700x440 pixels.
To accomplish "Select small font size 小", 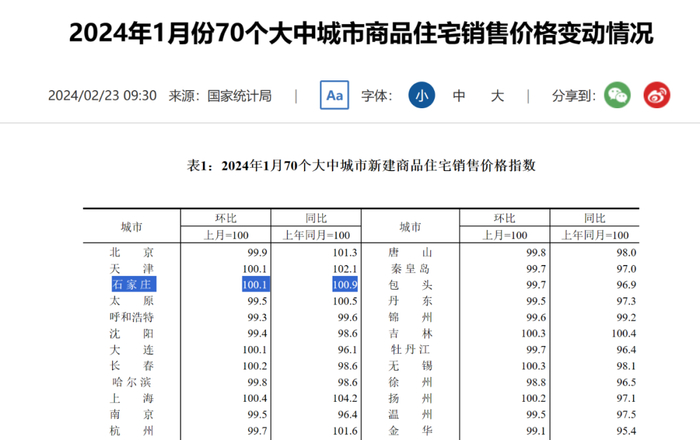I will pyautogui.click(x=421, y=95).
